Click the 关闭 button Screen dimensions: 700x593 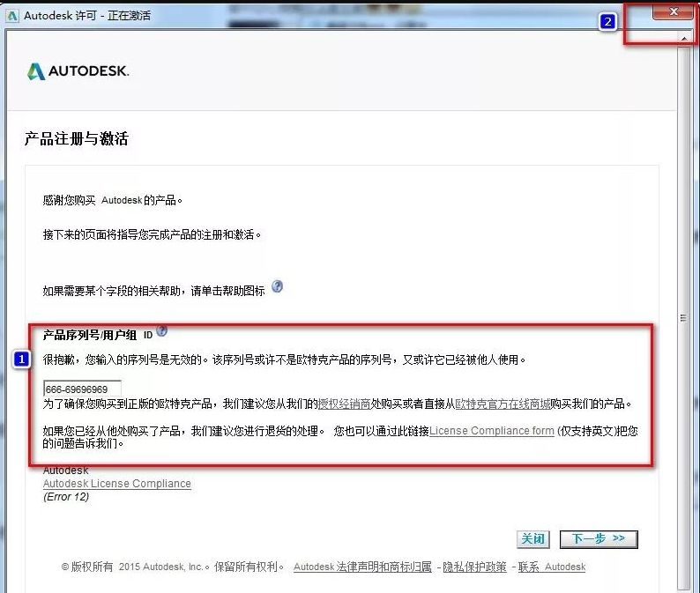tap(533, 539)
